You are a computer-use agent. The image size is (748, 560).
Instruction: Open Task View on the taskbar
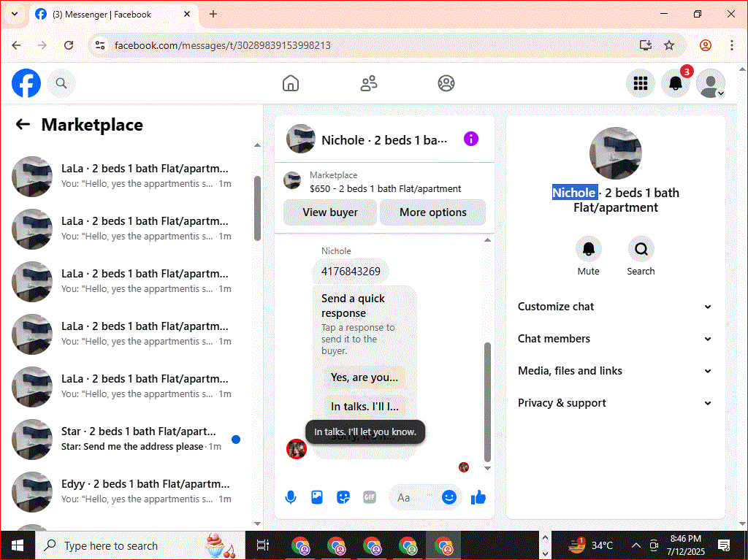tap(263, 545)
